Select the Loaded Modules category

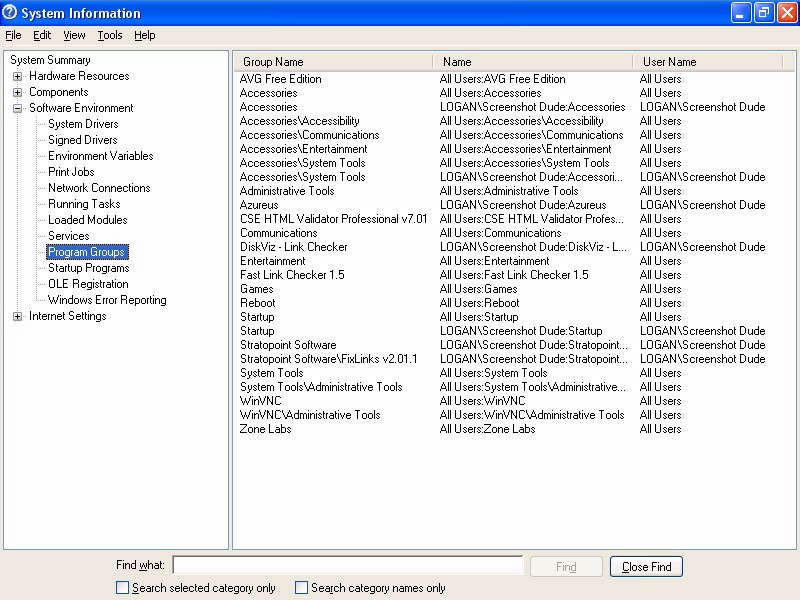pos(88,220)
